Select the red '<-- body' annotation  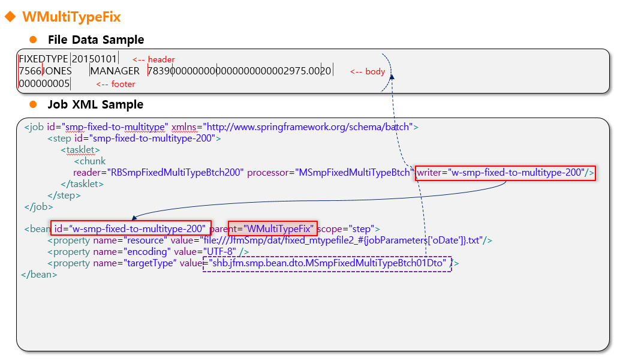point(368,71)
